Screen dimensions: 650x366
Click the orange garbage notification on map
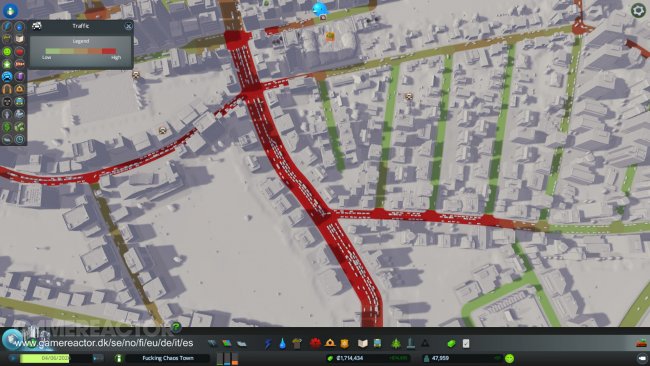[330, 37]
